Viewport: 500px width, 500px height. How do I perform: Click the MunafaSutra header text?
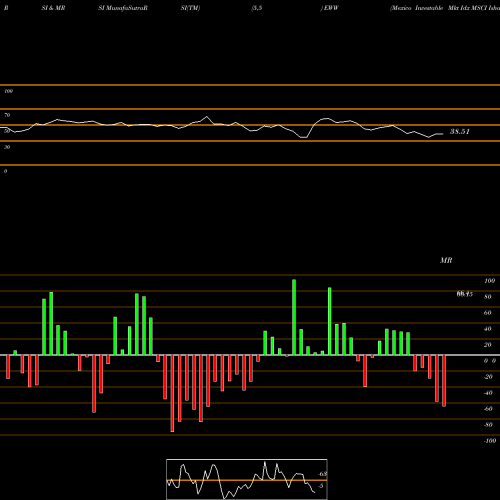click(127, 8)
